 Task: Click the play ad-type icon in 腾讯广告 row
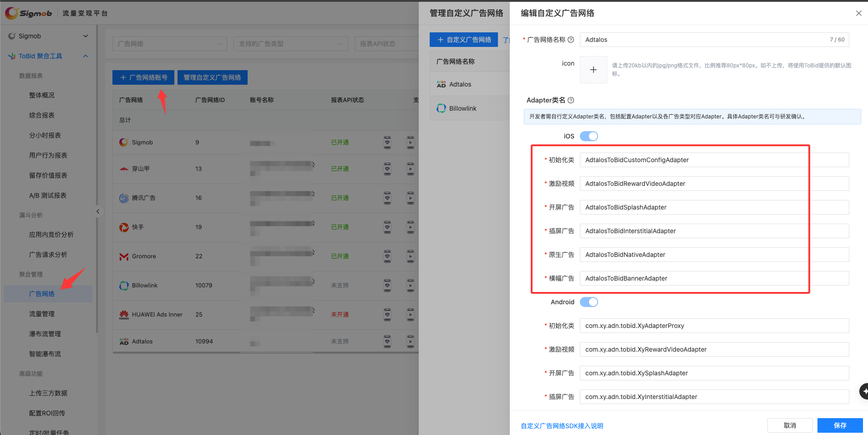tap(411, 198)
